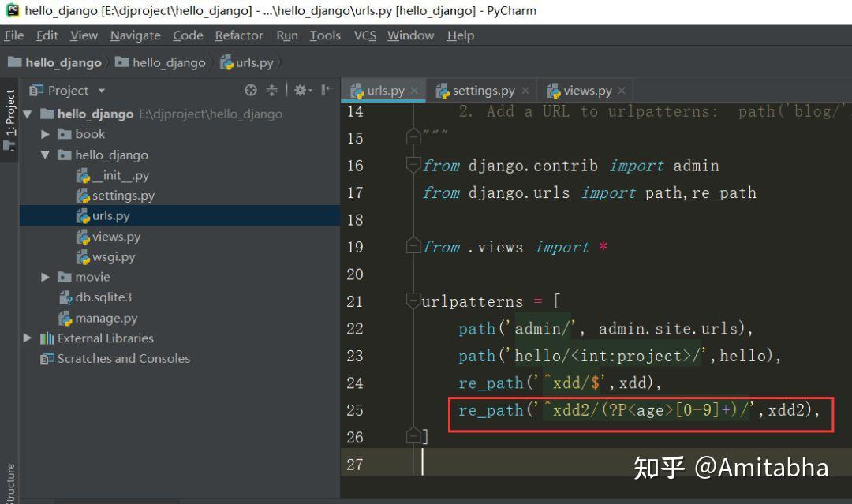
Task: Toggle the 1: Project side tool window
Action: pyautogui.click(x=9, y=121)
